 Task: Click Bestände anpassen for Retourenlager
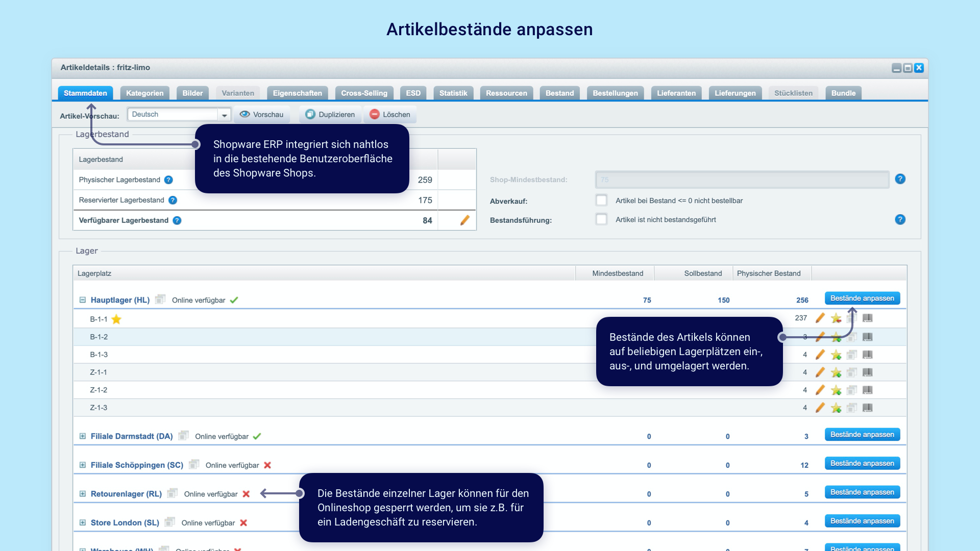tap(862, 492)
